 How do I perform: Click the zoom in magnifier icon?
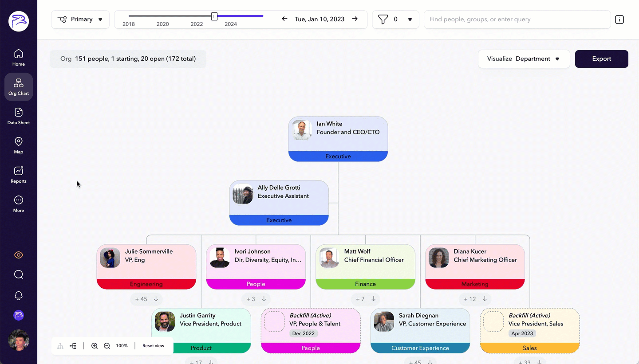coord(95,346)
